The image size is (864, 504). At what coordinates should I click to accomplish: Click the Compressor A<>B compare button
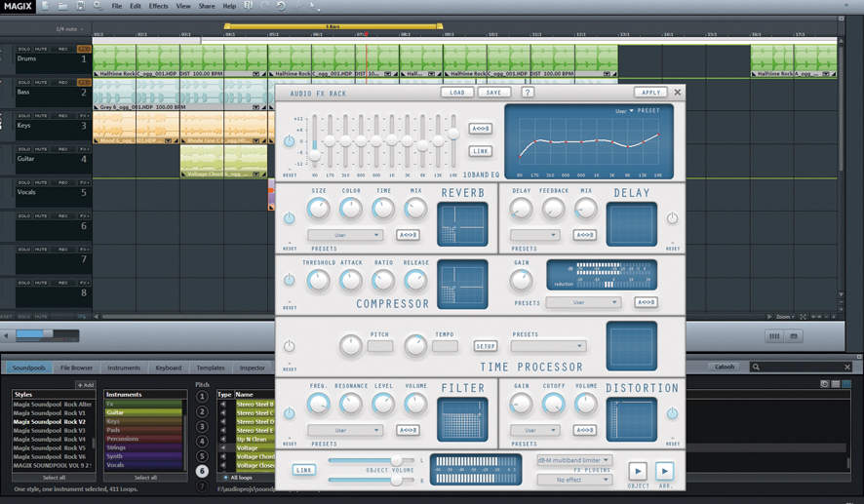point(646,302)
